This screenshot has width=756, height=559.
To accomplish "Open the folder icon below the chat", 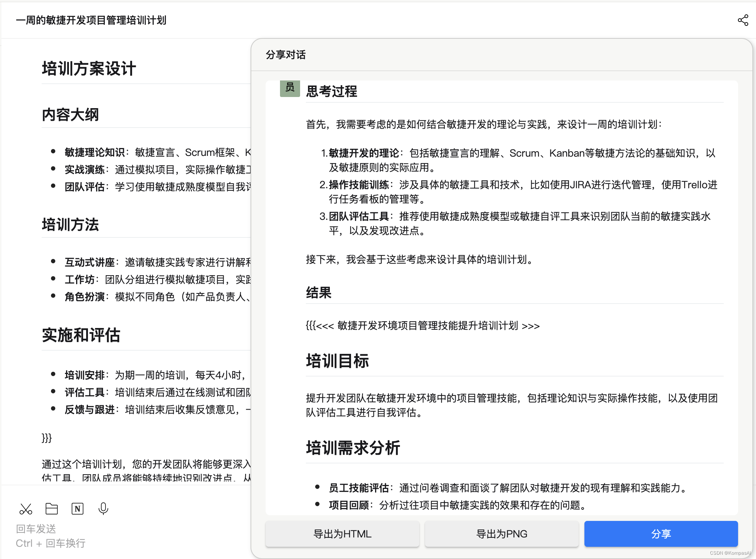I will (52, 509).
